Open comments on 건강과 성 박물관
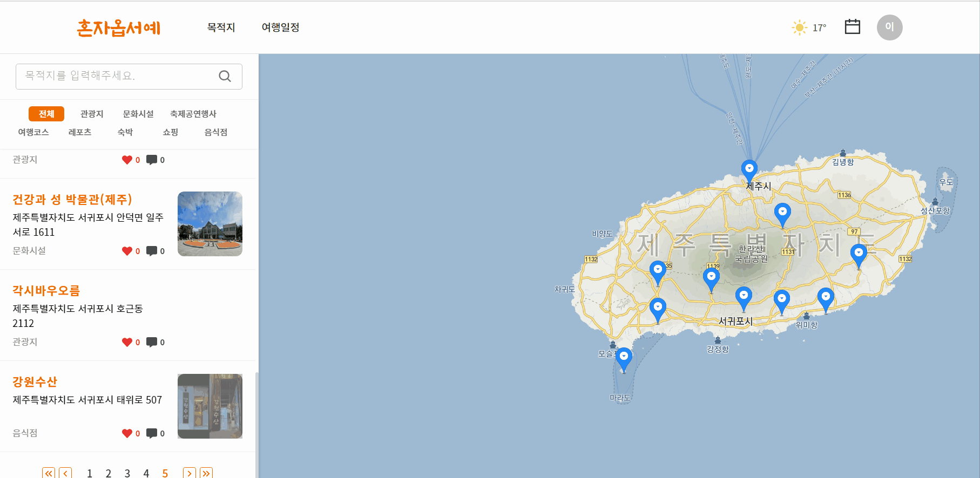The height and width of the screenshot is (478, 980). (x=152, y=251)
